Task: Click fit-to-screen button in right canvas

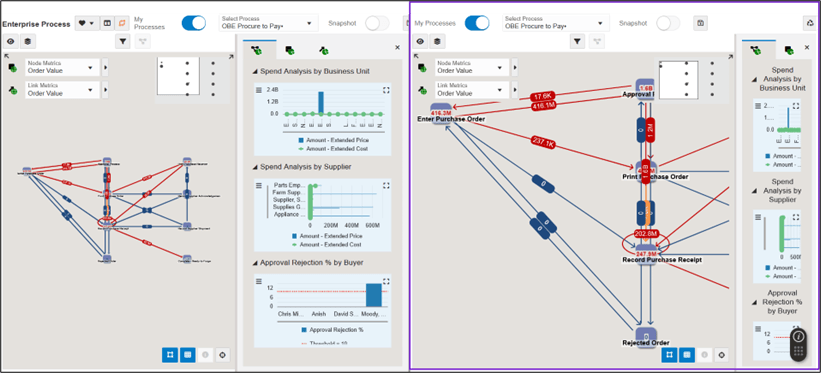Action: 669,355
